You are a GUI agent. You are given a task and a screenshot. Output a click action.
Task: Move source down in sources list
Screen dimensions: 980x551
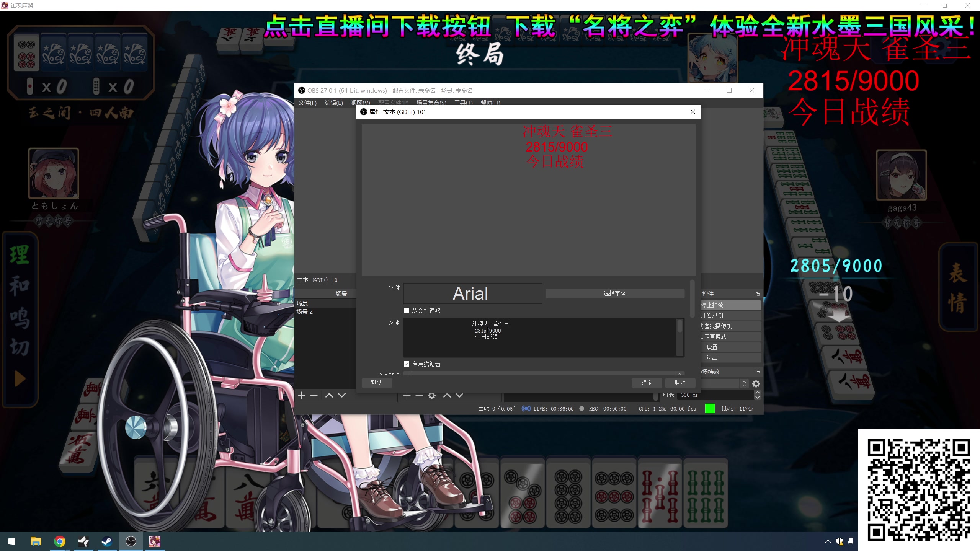459,395
